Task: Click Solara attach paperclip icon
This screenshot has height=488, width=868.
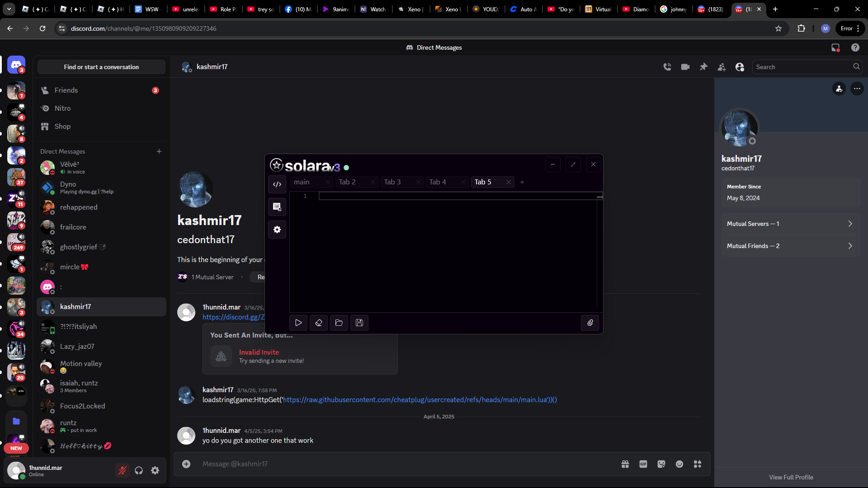Action: [590, 323]
